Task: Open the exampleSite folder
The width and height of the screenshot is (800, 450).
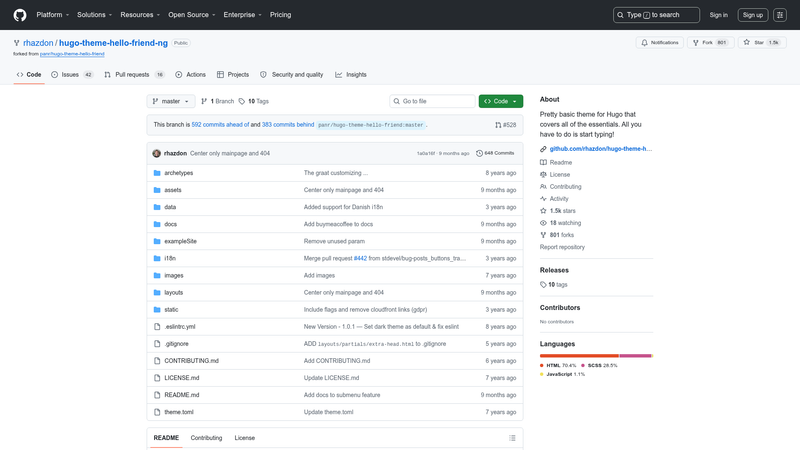Action: click(x=180, y=241)
